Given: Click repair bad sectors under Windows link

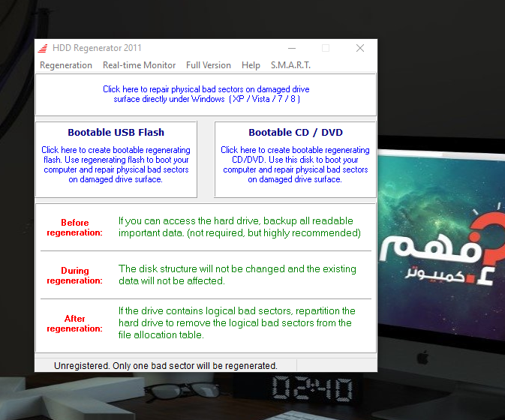Looking at the screenshot, I should tap(206, 94).
